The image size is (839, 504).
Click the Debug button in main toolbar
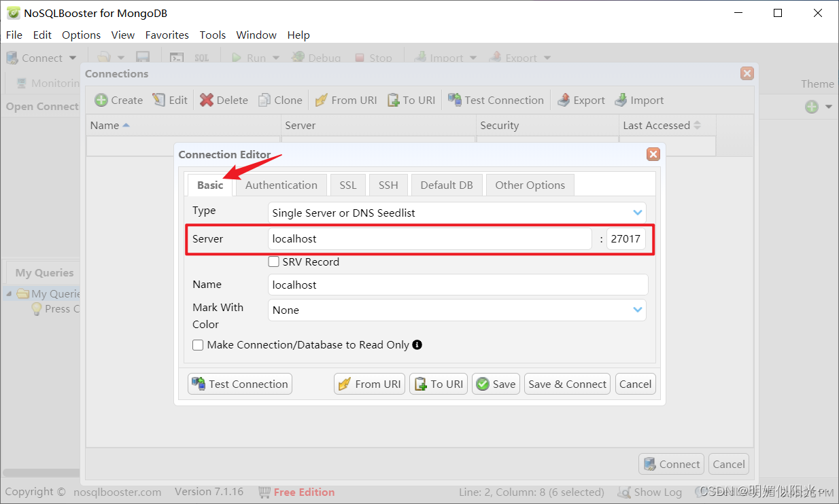coord(316,58)
